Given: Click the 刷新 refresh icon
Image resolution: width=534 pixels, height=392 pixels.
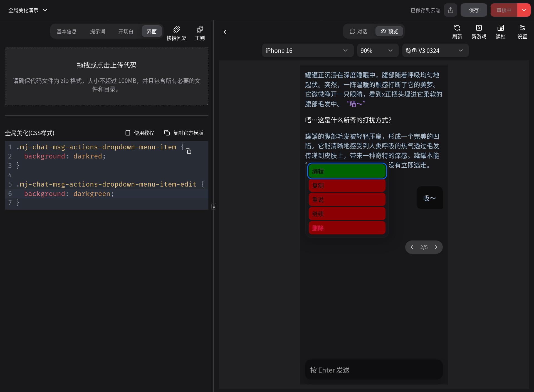Looking at the screenshot, I should click(457, 32).
